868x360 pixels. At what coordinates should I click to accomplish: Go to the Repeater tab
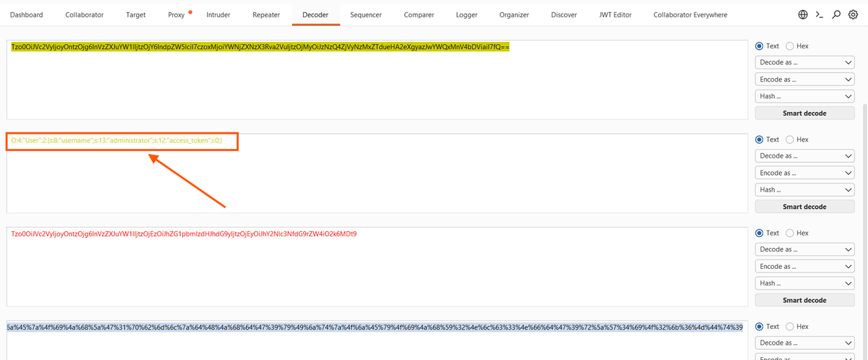[x=266, y=14]
